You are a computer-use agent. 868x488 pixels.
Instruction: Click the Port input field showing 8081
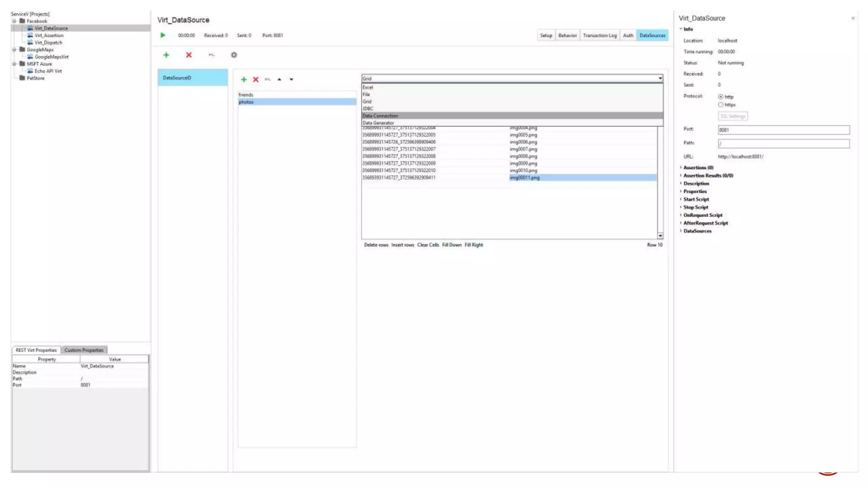(783, 130)
